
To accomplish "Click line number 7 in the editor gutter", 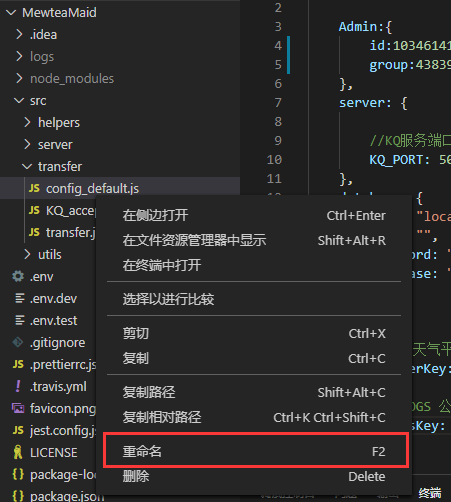I will 278,102.
